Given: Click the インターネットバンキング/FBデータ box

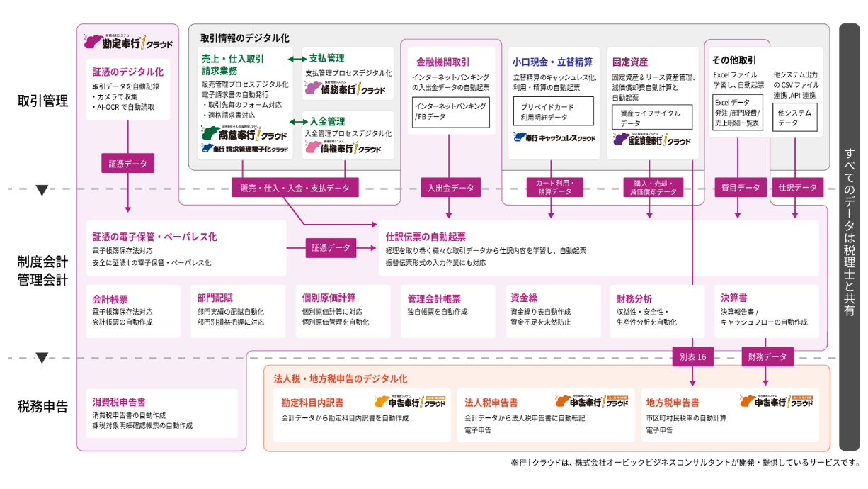Looking at the screenshot, I should tap(451, 112).
